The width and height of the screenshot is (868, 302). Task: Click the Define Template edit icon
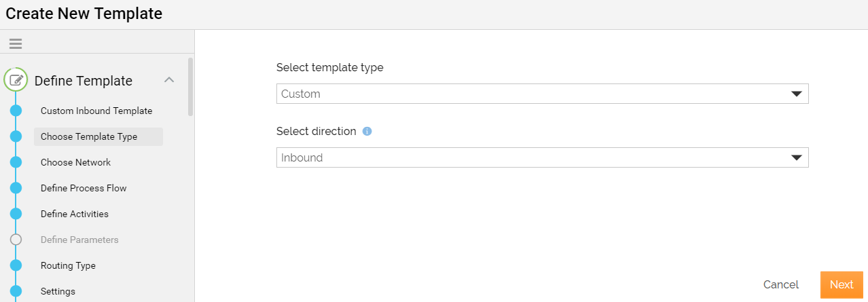(x=16, y=80)
